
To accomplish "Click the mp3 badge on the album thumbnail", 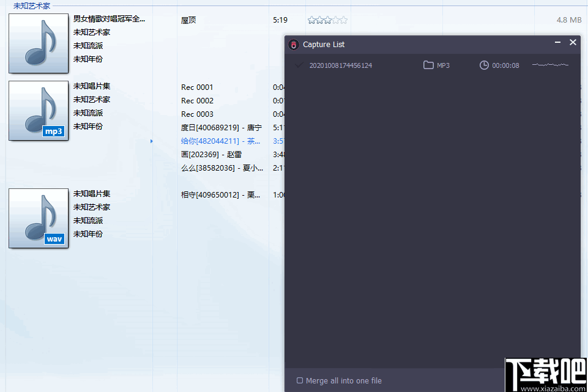I will click(x=54, y=131).
